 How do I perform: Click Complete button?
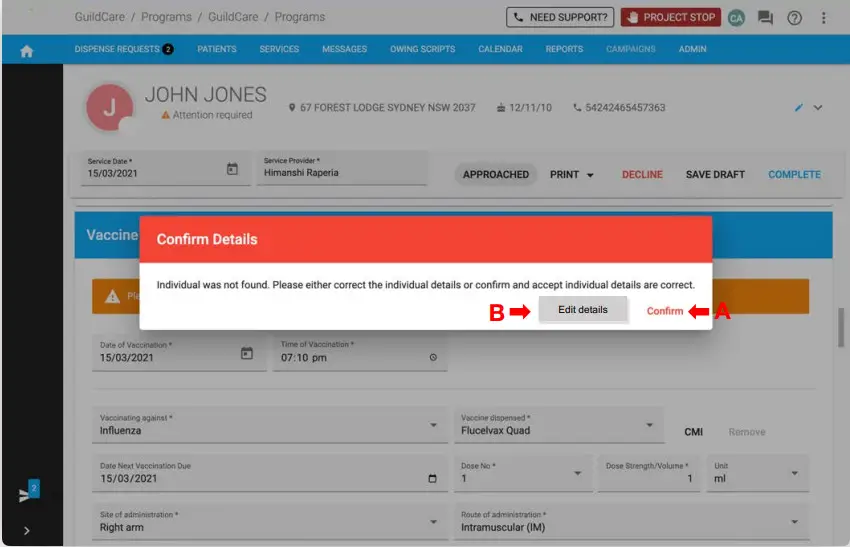click(x=794, y=175)
